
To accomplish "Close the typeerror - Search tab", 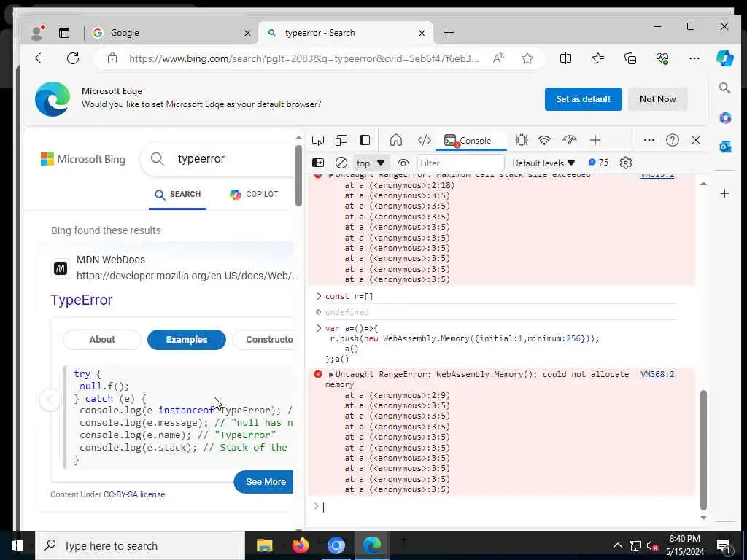I will [422, 33].
